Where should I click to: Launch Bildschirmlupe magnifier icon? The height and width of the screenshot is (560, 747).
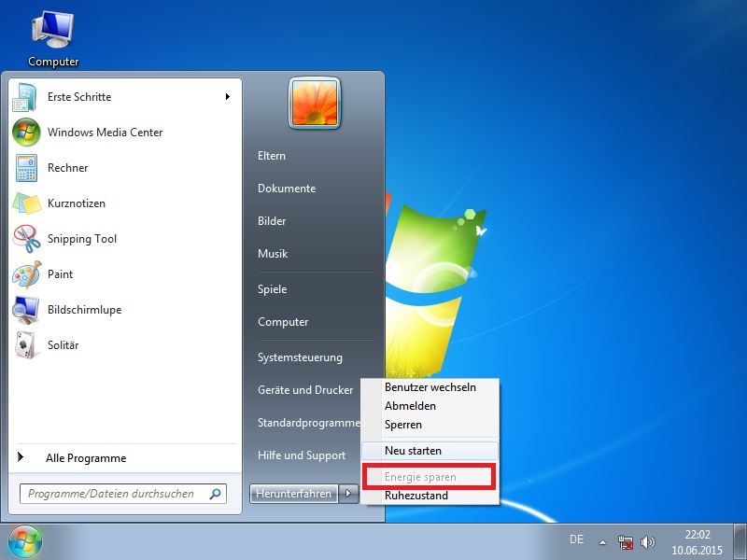[26, 310]
